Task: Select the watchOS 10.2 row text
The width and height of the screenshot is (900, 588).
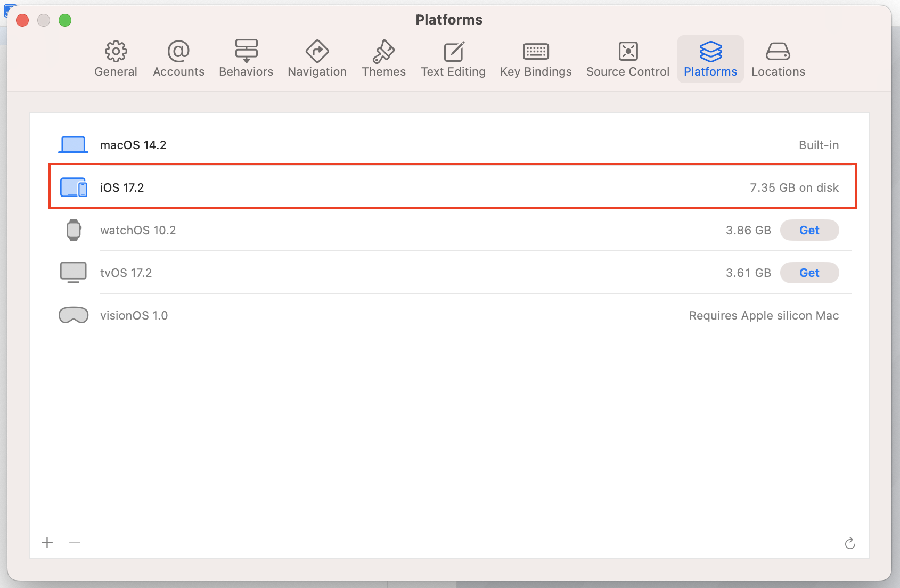Action: (x=138, y=230)
